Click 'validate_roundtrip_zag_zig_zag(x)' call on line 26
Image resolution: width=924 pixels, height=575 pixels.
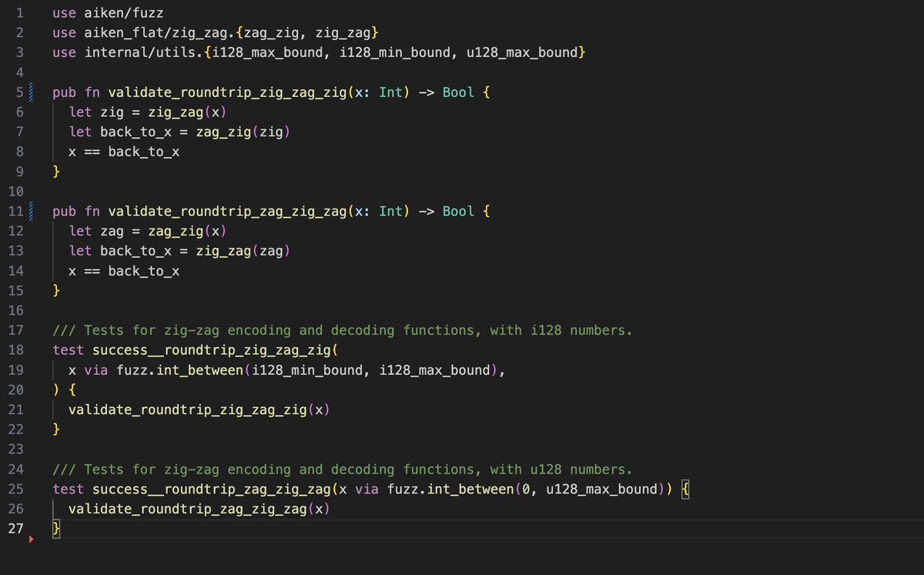199,509
